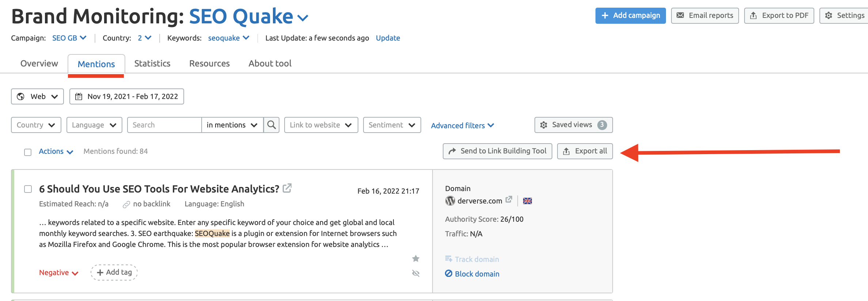Click Export to PDF

click(779, 16)
